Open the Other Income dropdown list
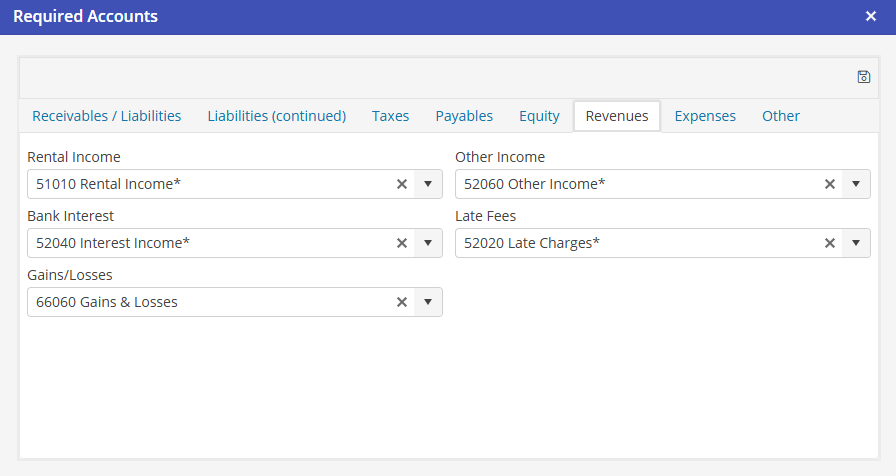The image size is (896, 476). 856,184
